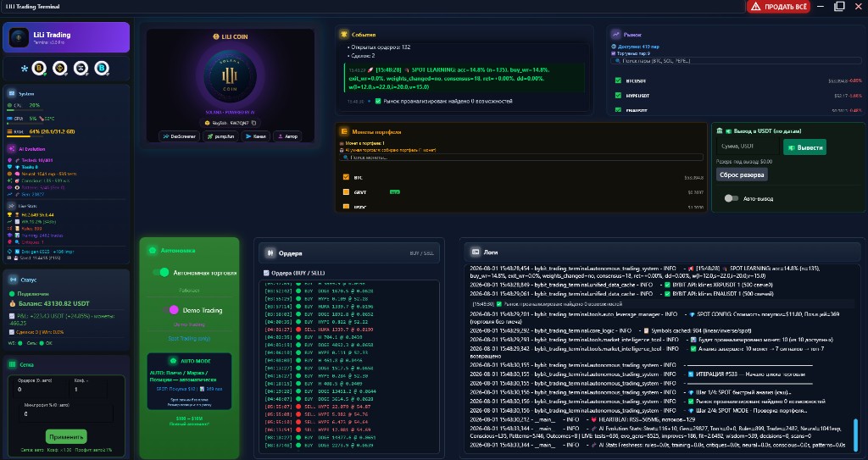Click the Логи terminal icon
This screenshot has height=460, width=868.
pos(476,252)
